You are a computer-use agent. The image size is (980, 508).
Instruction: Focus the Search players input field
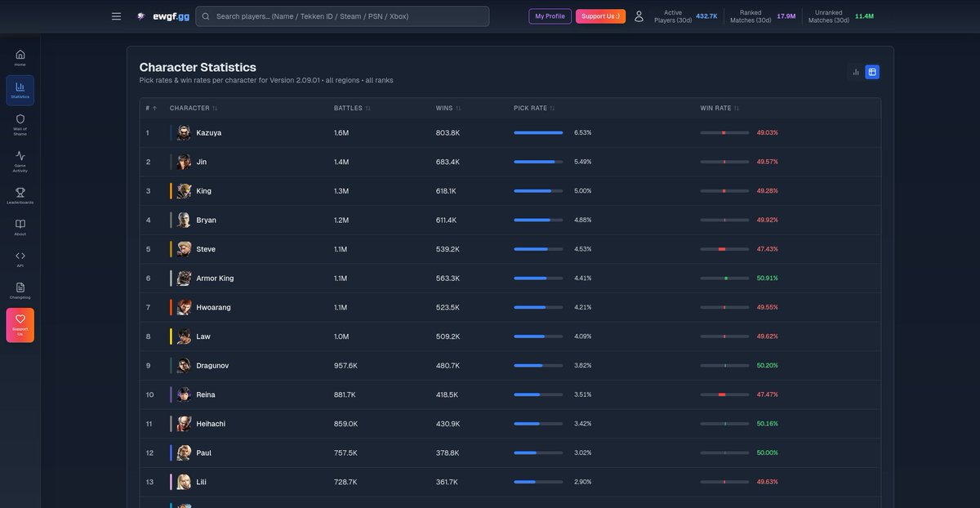click(342, 16)
